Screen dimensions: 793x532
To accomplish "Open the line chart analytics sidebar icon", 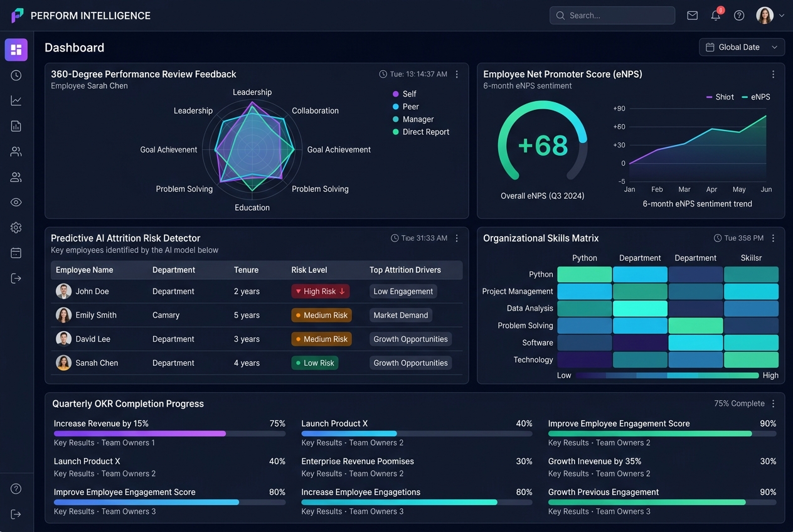I will (16, 100).
